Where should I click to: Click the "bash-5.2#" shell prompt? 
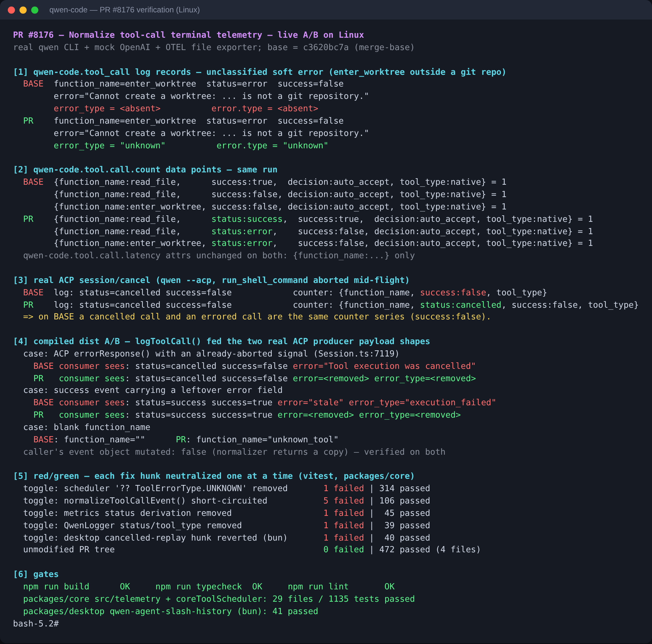pos(36,624)
